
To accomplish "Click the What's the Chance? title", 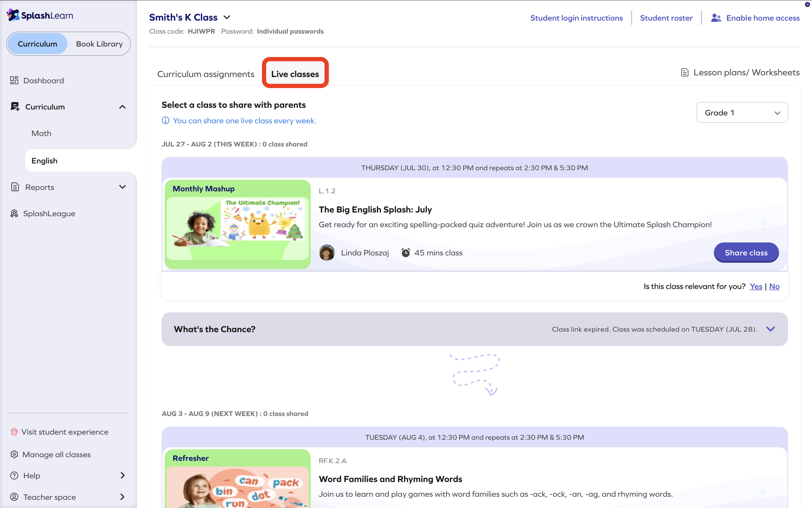I will (x=214, y=329).
